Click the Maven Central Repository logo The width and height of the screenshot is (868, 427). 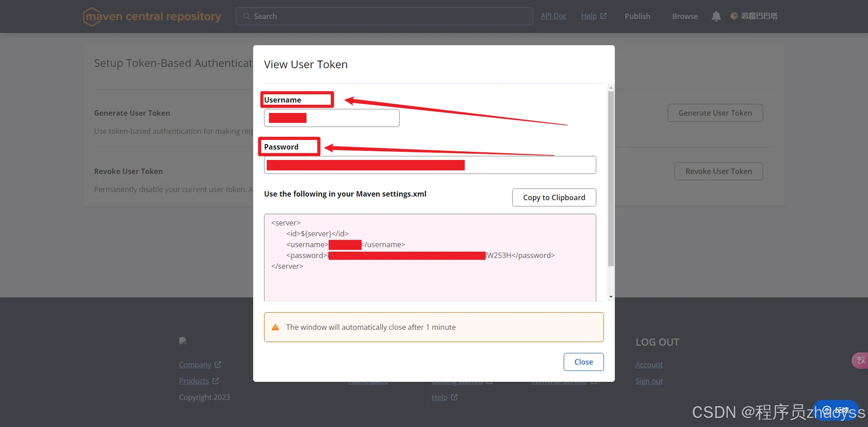click(x=152, y=17)
